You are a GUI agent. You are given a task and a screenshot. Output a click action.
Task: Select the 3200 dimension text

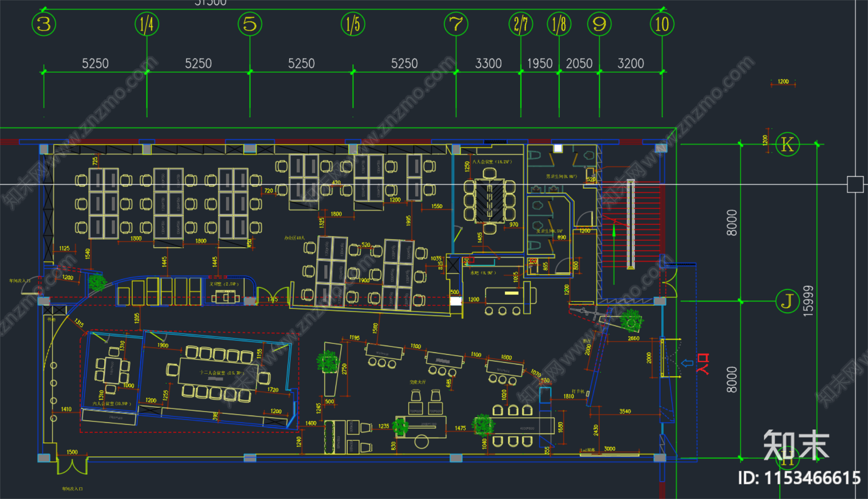tap(631, 63)
